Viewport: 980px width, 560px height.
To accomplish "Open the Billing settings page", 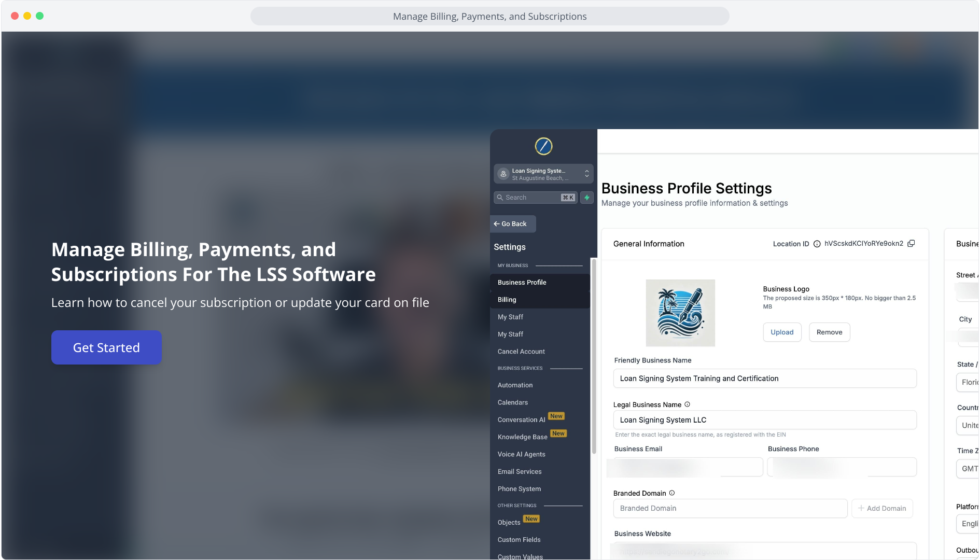I will [x=540, y=300].
